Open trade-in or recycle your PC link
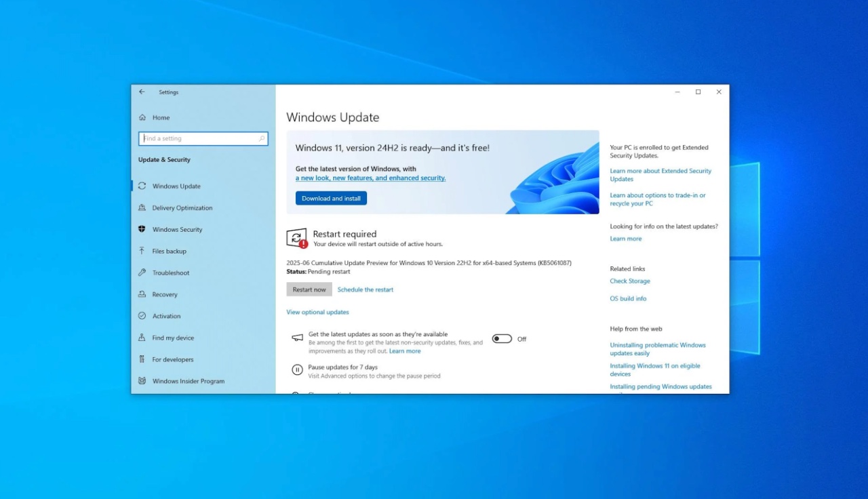868x499 pixels. [x=658, y=199]
